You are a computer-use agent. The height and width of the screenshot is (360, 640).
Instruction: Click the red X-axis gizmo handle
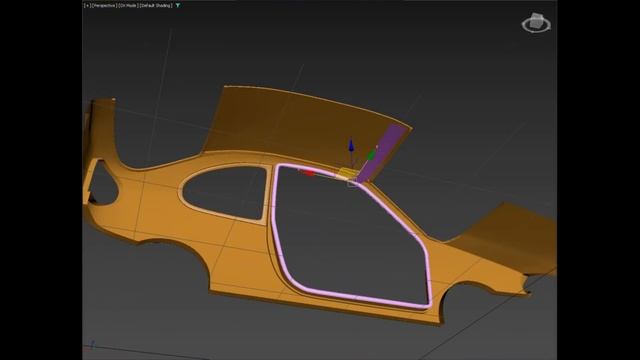coord(309,173)
